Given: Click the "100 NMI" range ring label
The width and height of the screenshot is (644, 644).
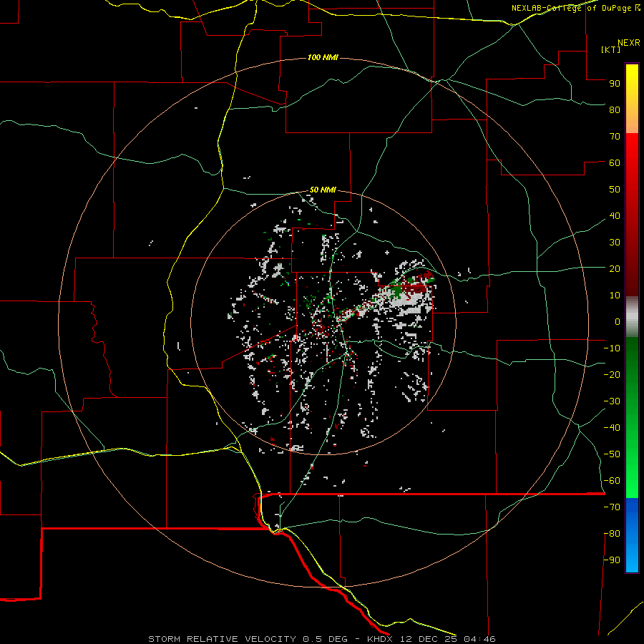Looking at the screenshot, I should coord(323,57).
